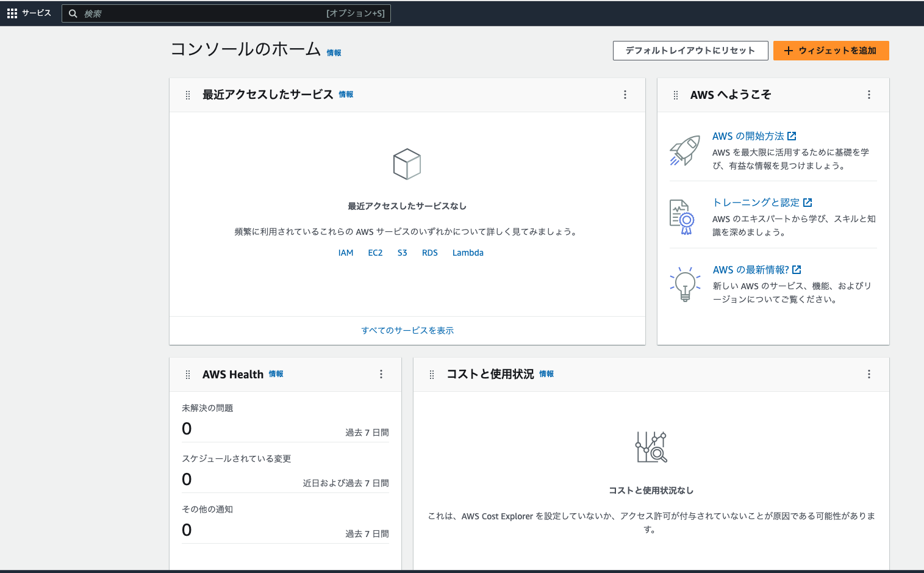Click サービス label in the top bar
The height and width of the screenshot is (573, 924).
37,13
